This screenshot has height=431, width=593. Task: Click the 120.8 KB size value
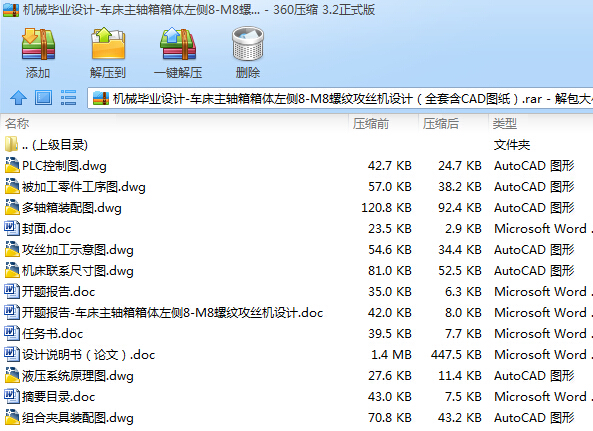(x=386, y=208)
